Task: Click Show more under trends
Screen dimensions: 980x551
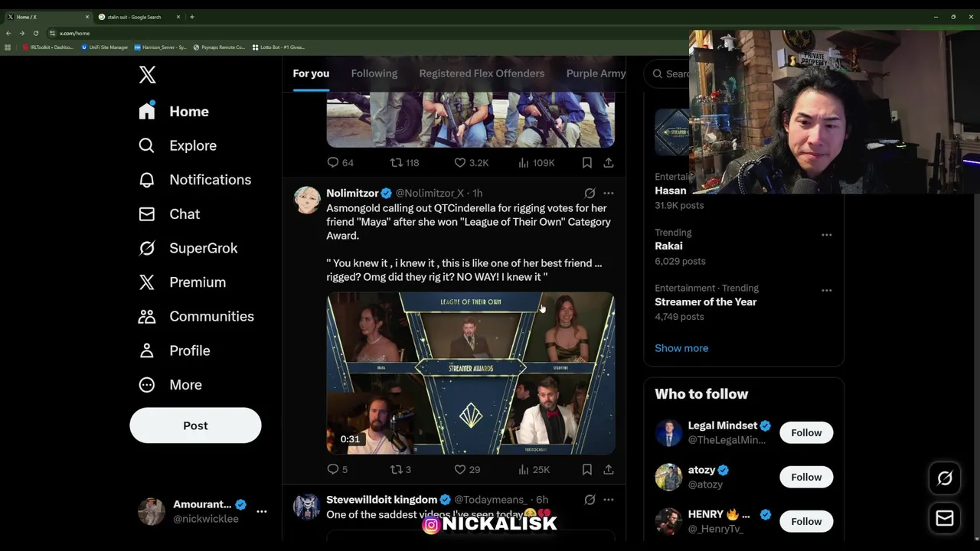Action: pyautogui.click(x=681, y=348)
